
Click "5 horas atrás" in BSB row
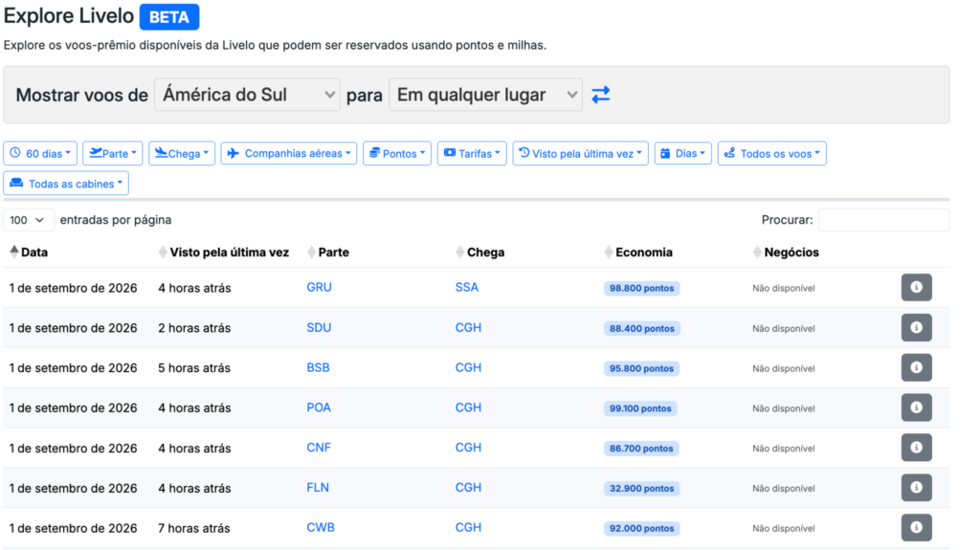coord(194,367)
